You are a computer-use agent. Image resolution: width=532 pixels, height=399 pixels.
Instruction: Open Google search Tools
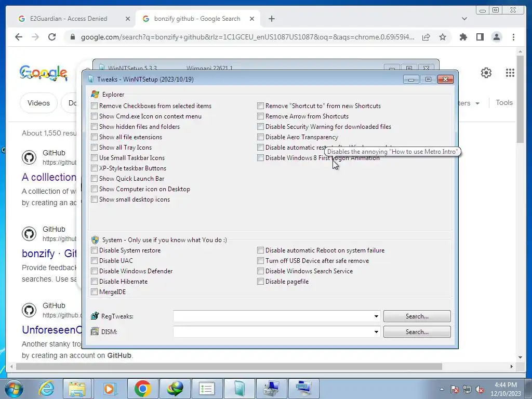coord(504,102)
